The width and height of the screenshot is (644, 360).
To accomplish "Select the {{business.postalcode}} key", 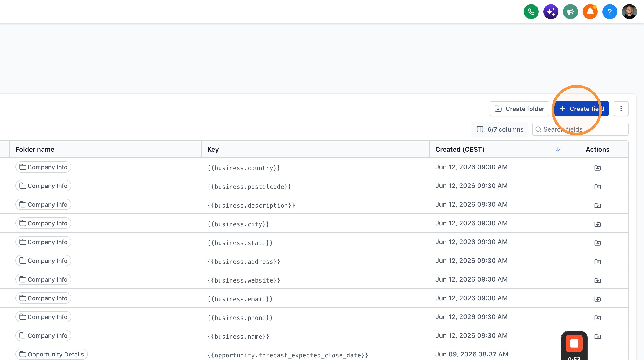I will point(249,187).
